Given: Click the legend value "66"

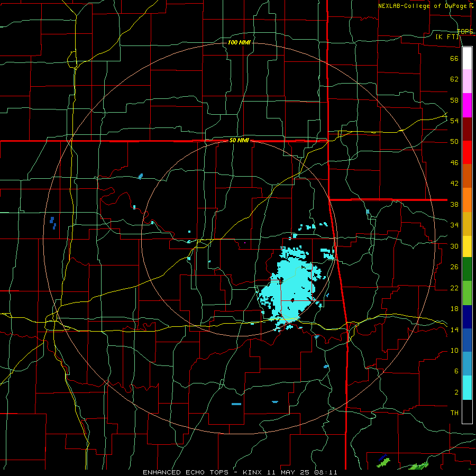Looking at the screenshot, I should coord(454,59).
